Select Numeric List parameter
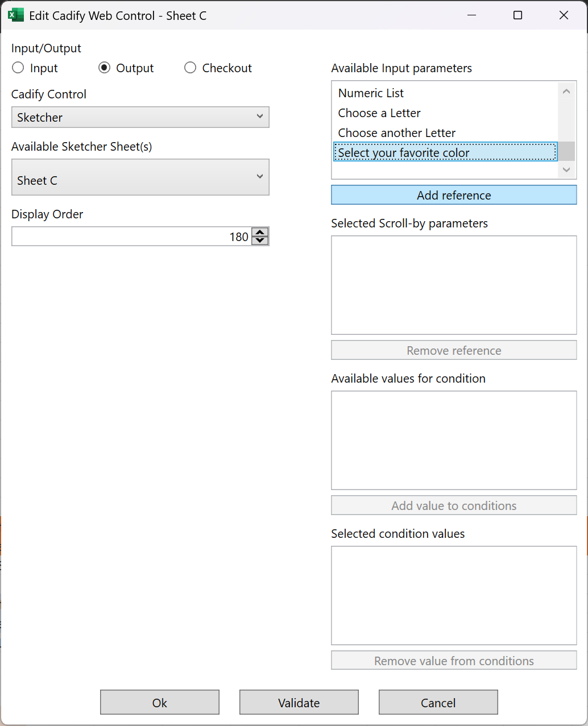The height and width of the screenshot is (726, 588). tap(445, 93)
